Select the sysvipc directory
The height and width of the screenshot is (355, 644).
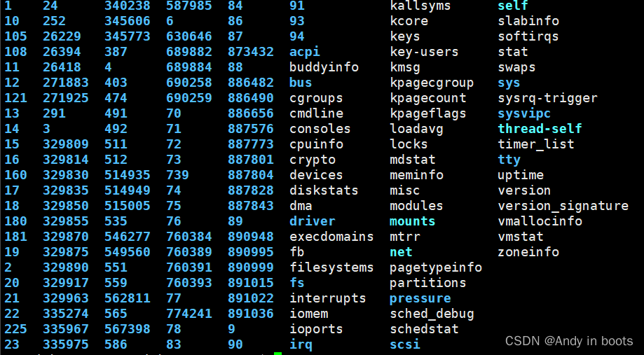click(524, 113)
